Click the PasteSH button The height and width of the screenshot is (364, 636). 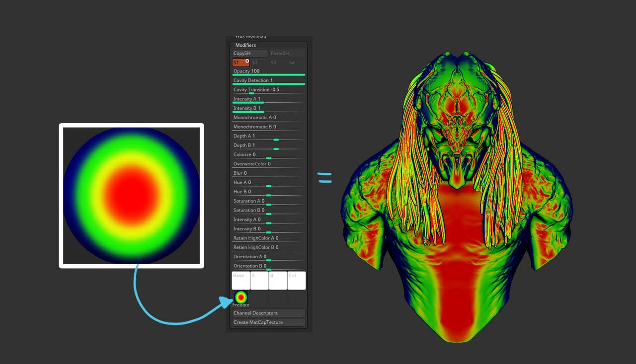coord(287,53)
